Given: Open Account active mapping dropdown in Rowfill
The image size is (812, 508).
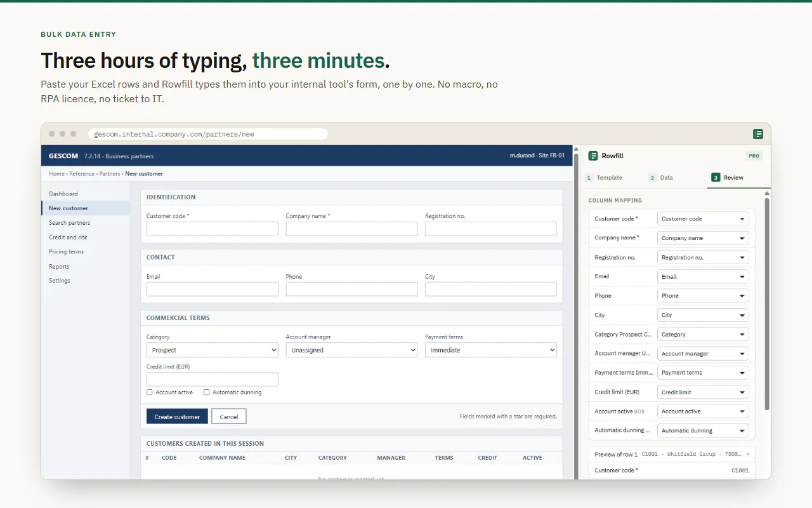Looking at the screenshot, I should point(703,411).
